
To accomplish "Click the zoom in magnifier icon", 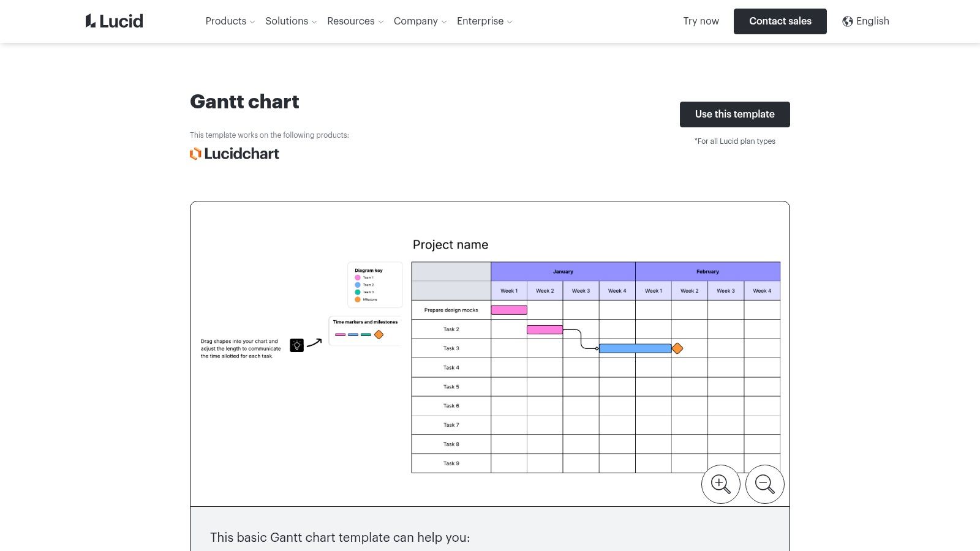I will [720, 484].
